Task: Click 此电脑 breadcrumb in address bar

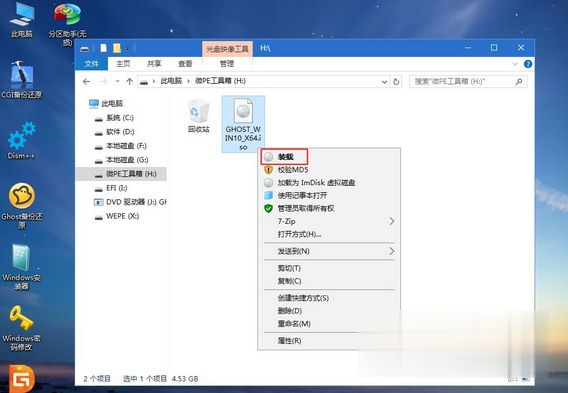Action: coord(171,81)
